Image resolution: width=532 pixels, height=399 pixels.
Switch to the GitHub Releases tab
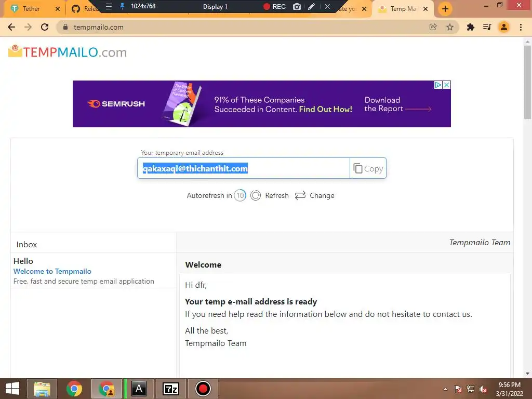(85, 9)
